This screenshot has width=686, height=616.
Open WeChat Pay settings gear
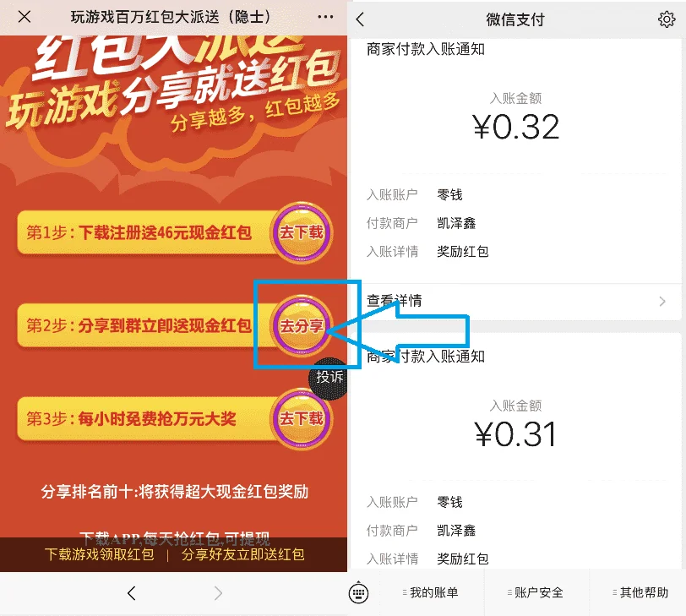click(x=667, y=19)
